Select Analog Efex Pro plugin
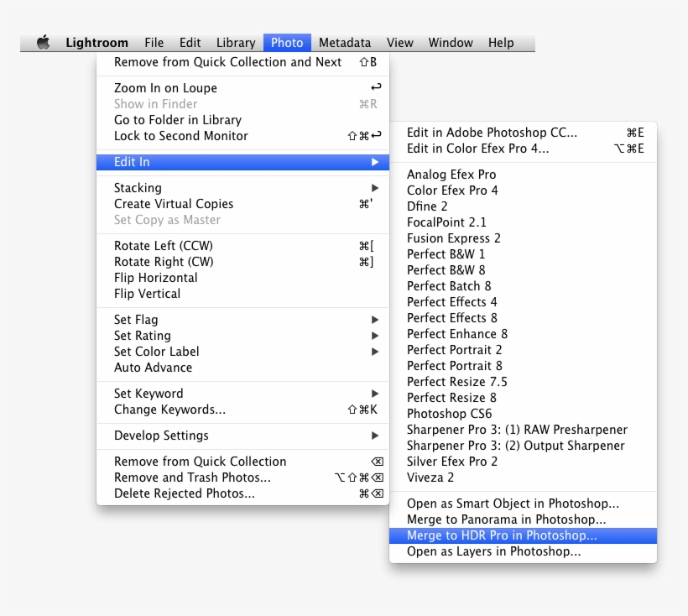 (x=523, y=175)
